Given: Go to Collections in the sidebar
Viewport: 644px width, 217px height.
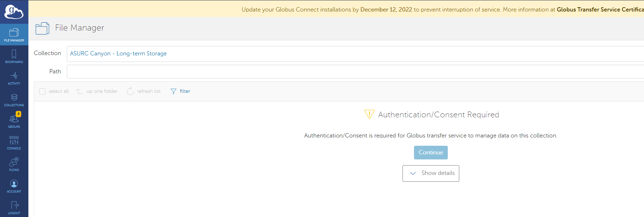Looking at the screenshot, I should 14,100.
